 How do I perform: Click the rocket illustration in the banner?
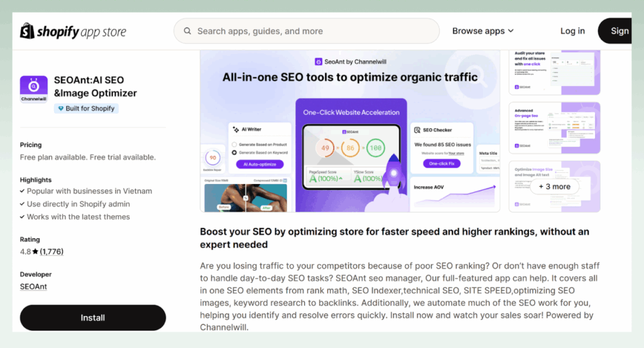click(394, 175)
